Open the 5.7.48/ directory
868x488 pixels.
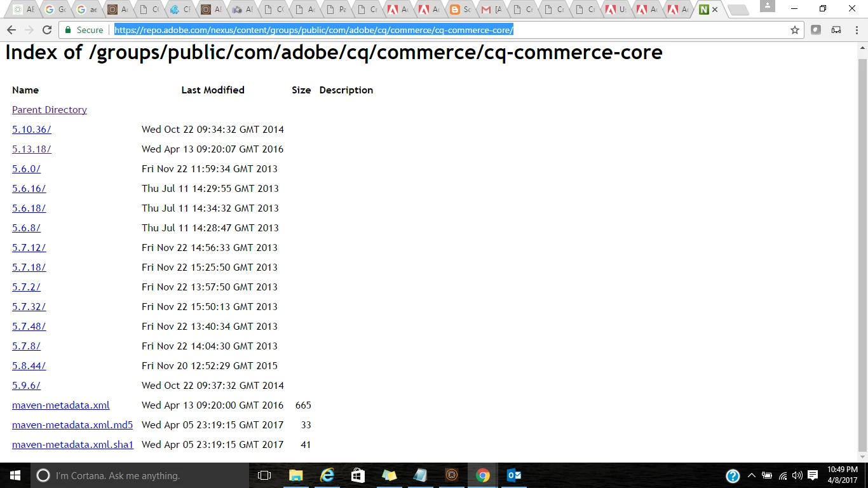coord(29,327)
